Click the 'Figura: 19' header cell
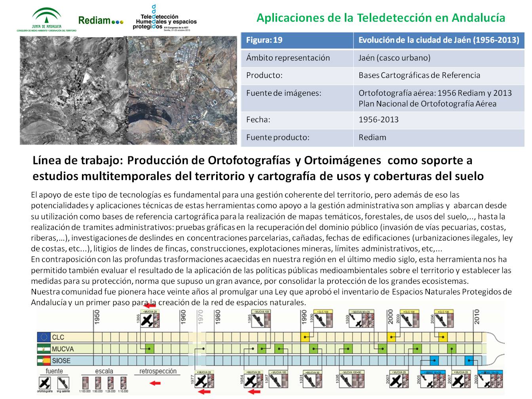 point(297,40)
